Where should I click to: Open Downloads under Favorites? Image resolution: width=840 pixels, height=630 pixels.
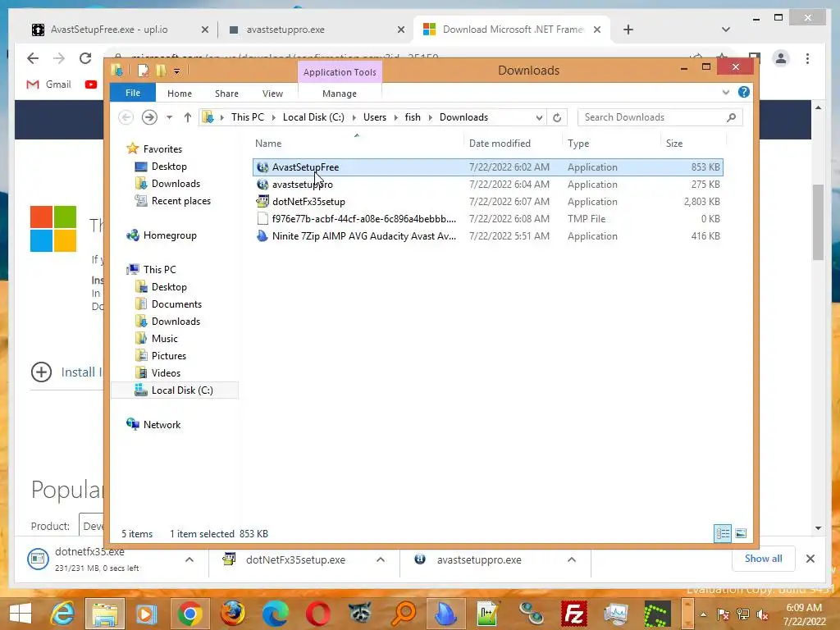coord(176,184)
